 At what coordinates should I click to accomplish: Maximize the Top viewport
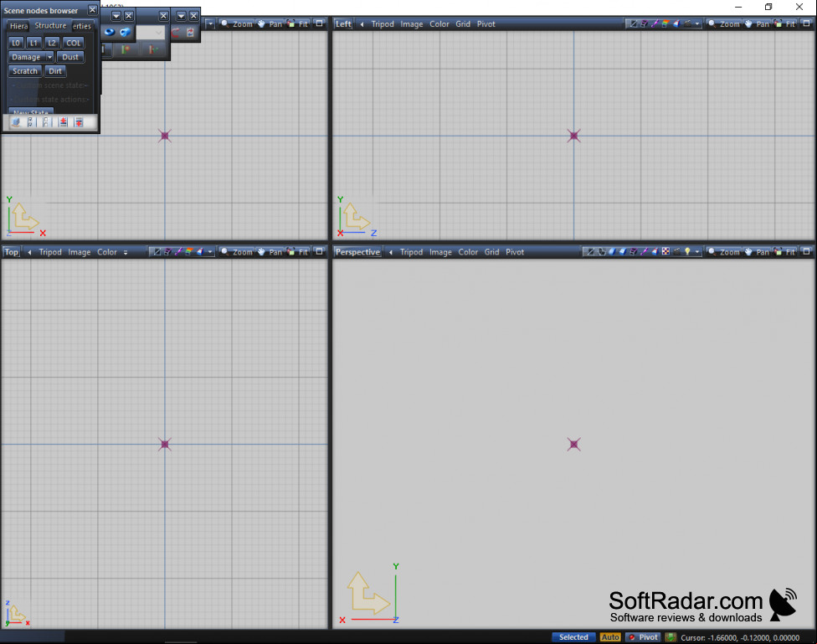pos(320,252)
